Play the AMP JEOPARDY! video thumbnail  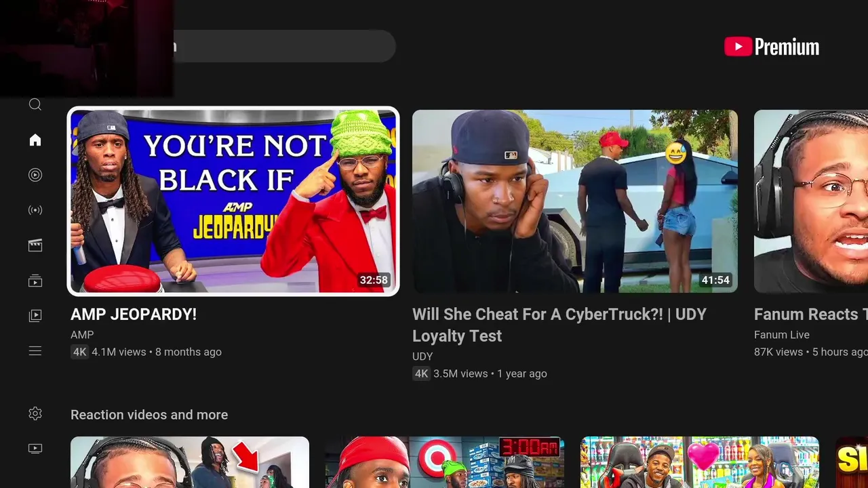[233, 201]
